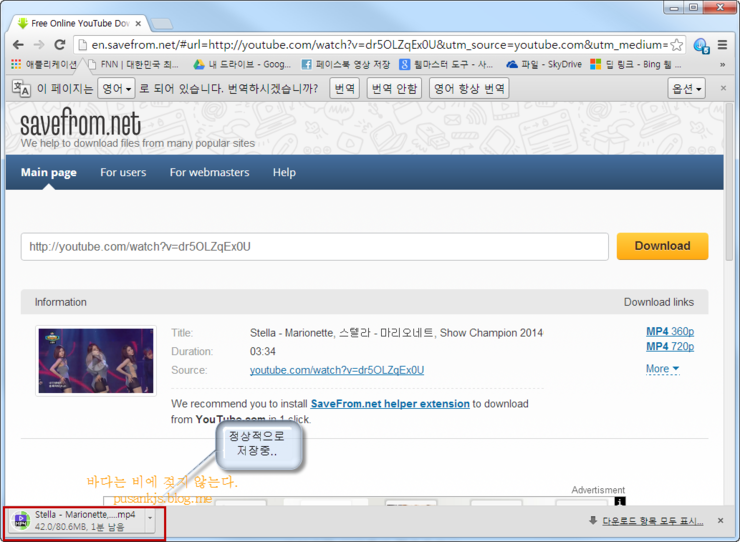Open the Facebook video save bookmark
Viewport: 740px width, 542px height.
[x=346, y=64]
